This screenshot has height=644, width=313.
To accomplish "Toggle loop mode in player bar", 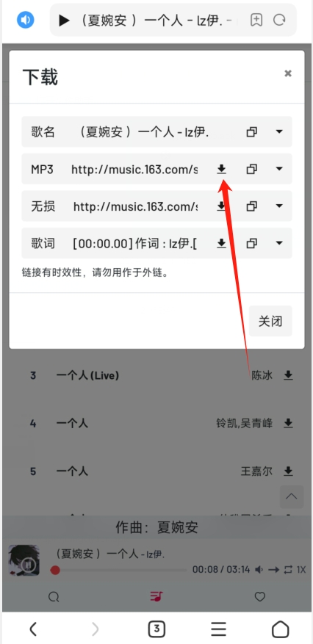I will click(x=287, y=570).
